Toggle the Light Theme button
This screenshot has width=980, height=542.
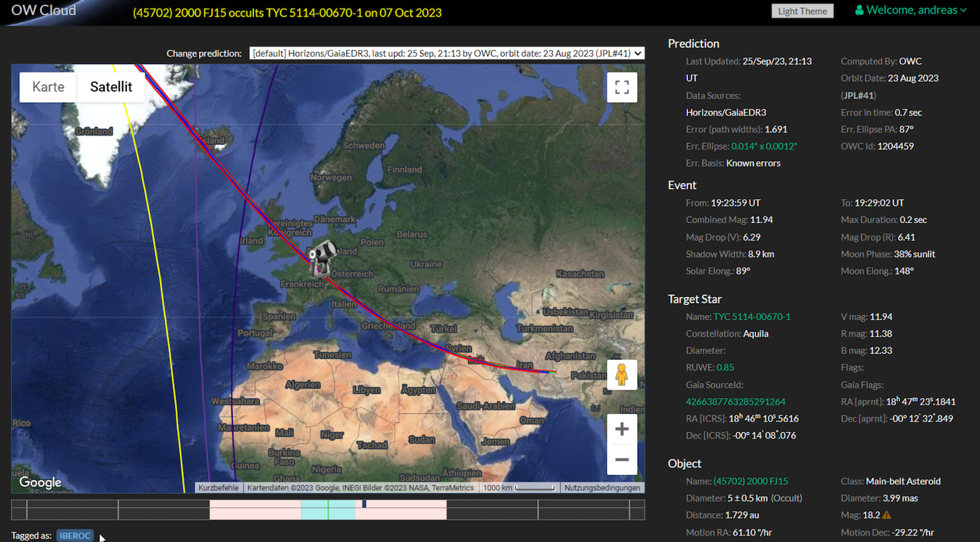(802, 11)
